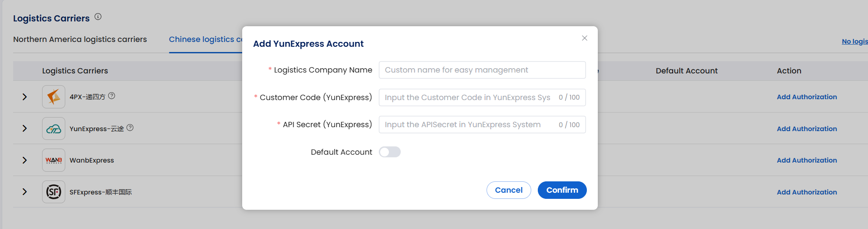Expand the WanbExpress carrier row

pyautogui.click(x=25, y=160)
